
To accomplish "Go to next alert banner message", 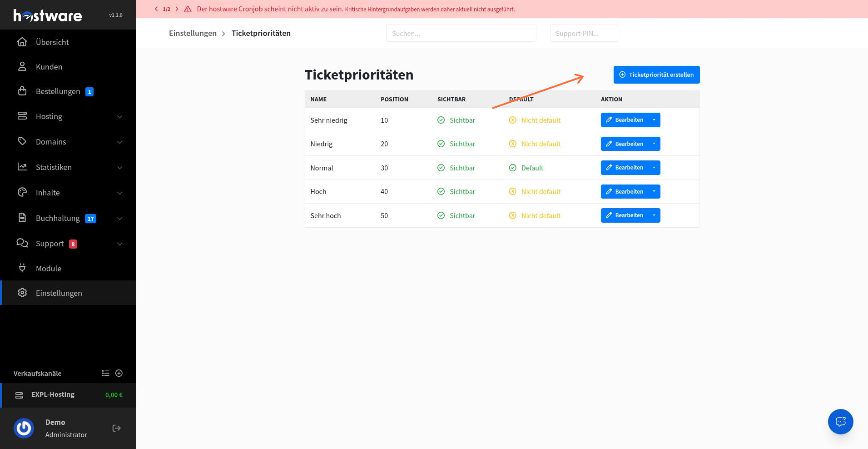I will 177,9.
